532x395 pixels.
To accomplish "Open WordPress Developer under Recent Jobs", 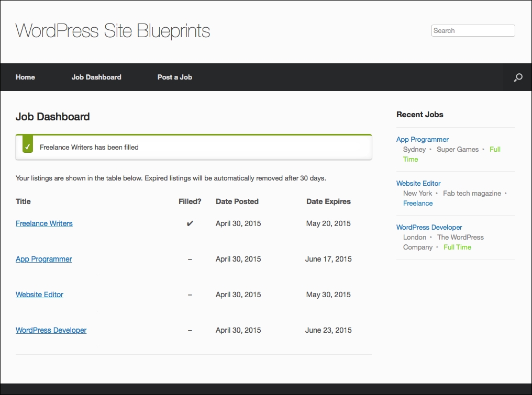I will [429, 228].
